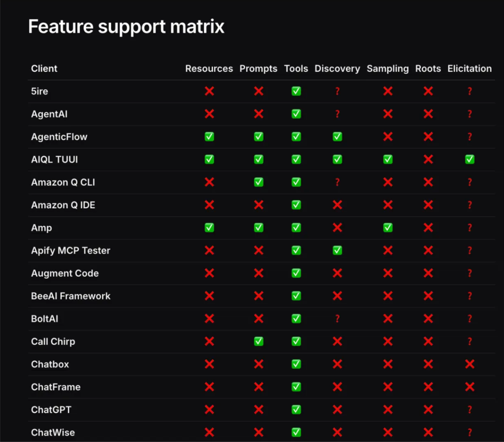504x442 pixels.
Task: Click the green check for AIQL TUUI Elicitation
Action: point(469,160)
